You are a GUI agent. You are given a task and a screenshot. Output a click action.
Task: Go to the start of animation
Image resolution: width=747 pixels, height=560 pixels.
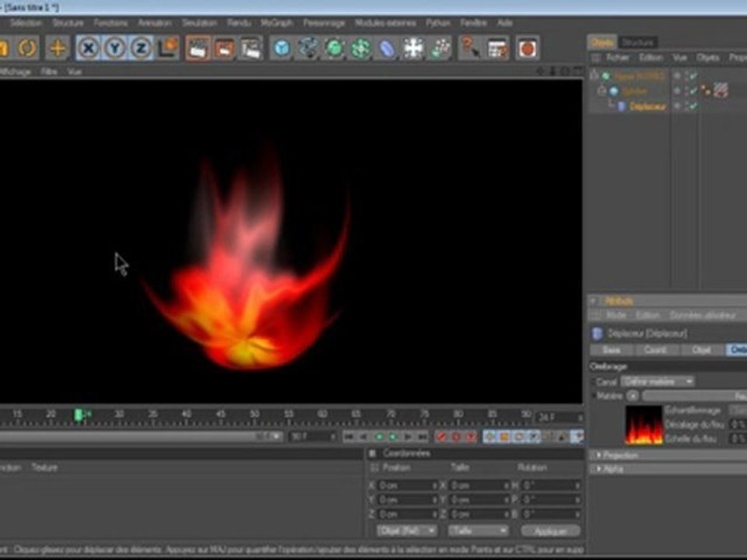[x=349, y=436]
